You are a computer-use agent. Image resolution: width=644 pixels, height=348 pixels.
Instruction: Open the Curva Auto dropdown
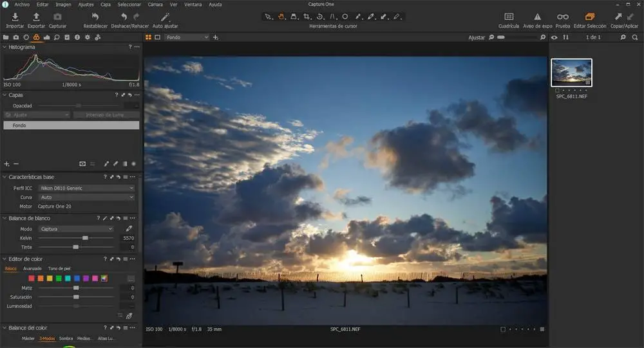86,197
